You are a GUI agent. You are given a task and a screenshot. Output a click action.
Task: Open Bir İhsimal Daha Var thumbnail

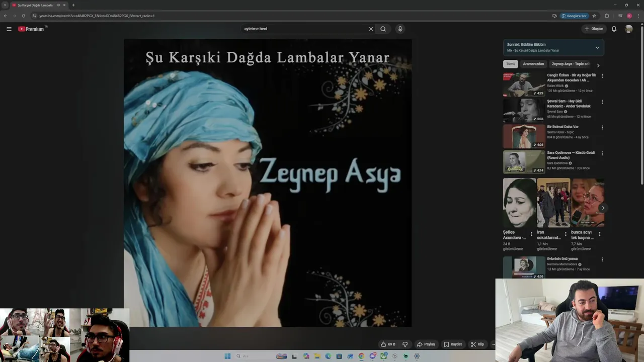point(524,136)
